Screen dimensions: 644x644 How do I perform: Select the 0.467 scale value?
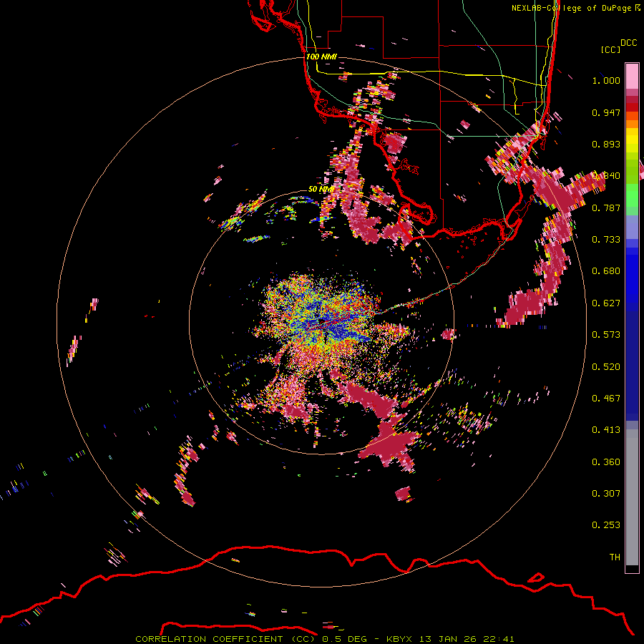[606, 399]
